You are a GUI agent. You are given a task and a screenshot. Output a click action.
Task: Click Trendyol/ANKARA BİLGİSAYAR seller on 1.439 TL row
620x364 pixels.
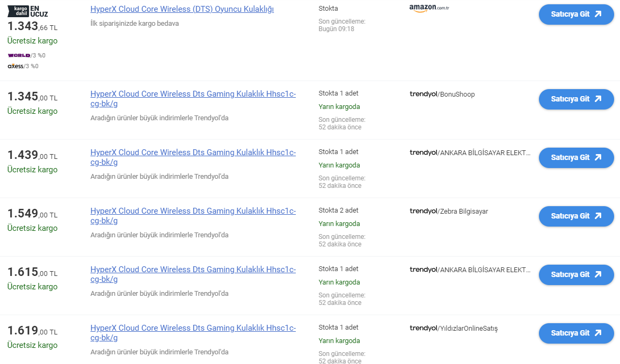click(470, 153)
